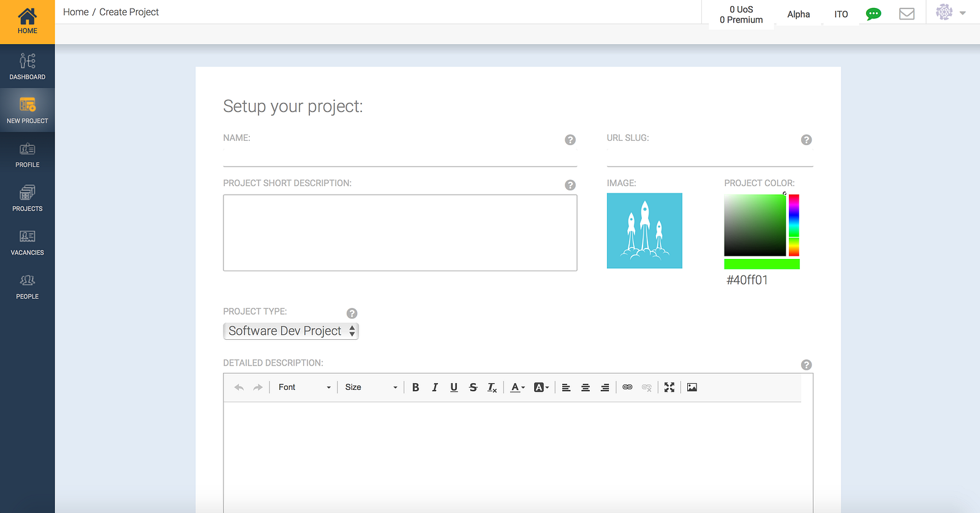Screen dimensions: 980x513
Task: Pick a shade in the color gradient square
Action: [755, 225]
